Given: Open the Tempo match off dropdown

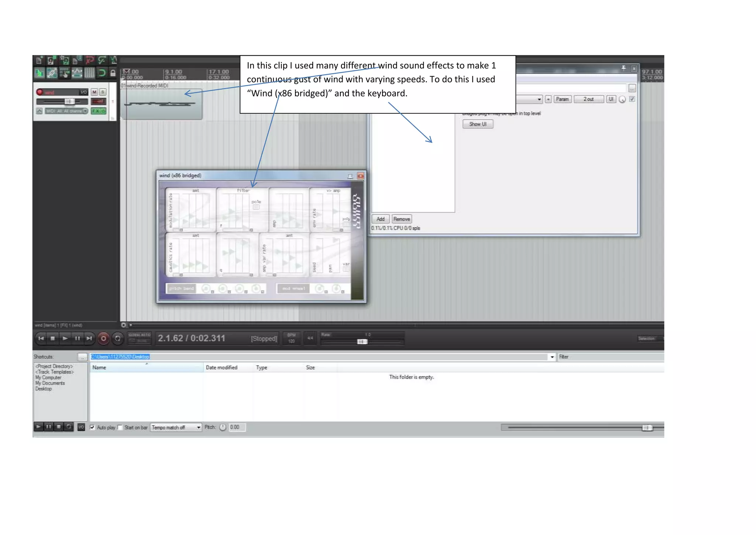Looking at the screenshot, I should (x=176, y=427).
